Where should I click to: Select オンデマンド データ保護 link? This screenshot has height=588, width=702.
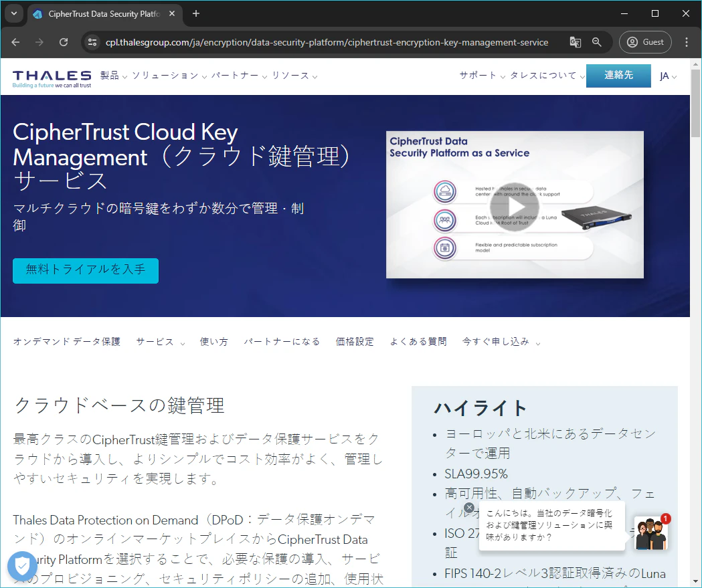tap(67, 341)
